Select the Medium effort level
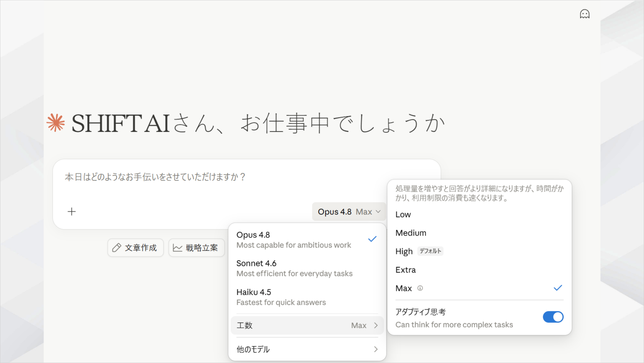 (479, 233)
